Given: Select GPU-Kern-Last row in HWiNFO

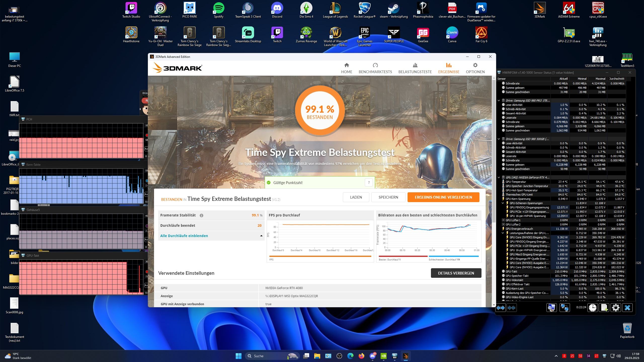Looking at the screenshot, I should (563, 289).
